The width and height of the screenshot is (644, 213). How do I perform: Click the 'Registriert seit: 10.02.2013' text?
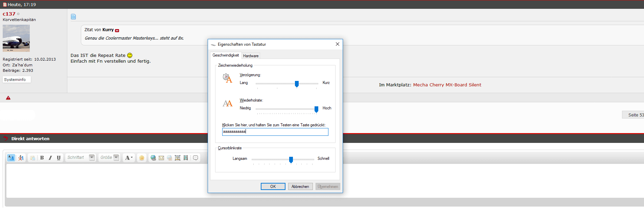click(x=29, y=59)
